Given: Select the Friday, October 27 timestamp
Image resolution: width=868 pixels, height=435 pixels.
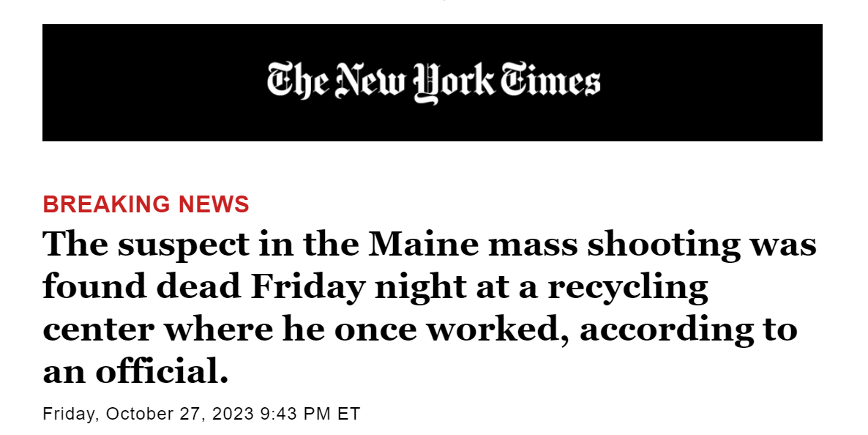Looking at the screenshot, I should (x=201, y=414).
